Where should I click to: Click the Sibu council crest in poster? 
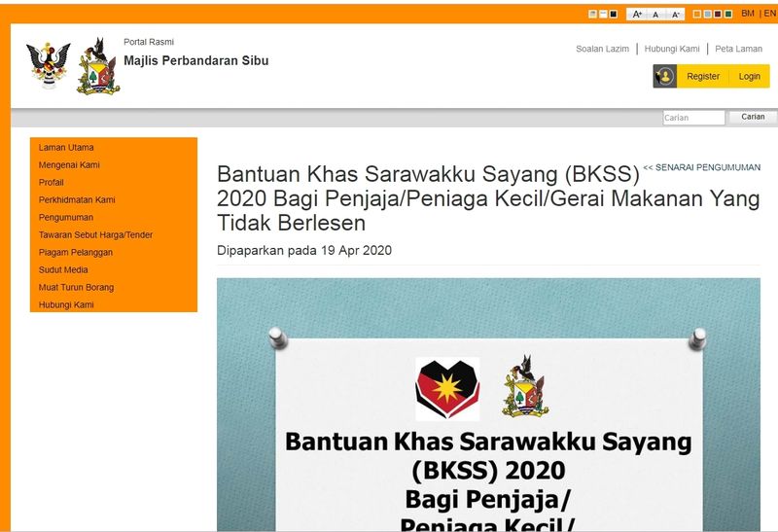(x=525, y=386)
